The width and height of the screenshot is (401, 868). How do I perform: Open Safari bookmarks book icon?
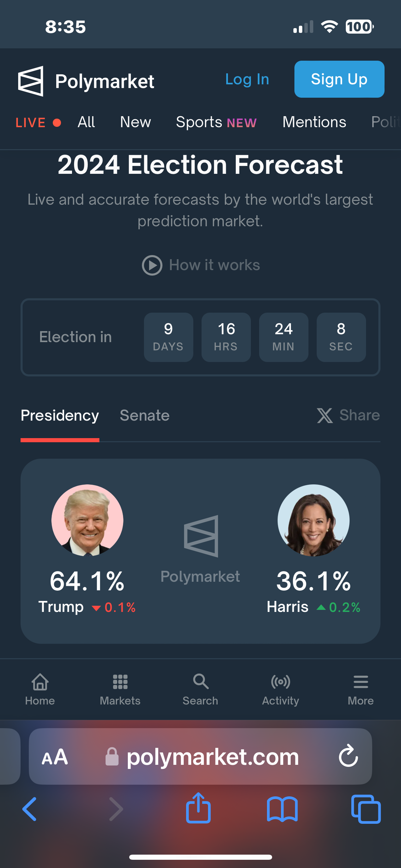[x=282, y=809]
